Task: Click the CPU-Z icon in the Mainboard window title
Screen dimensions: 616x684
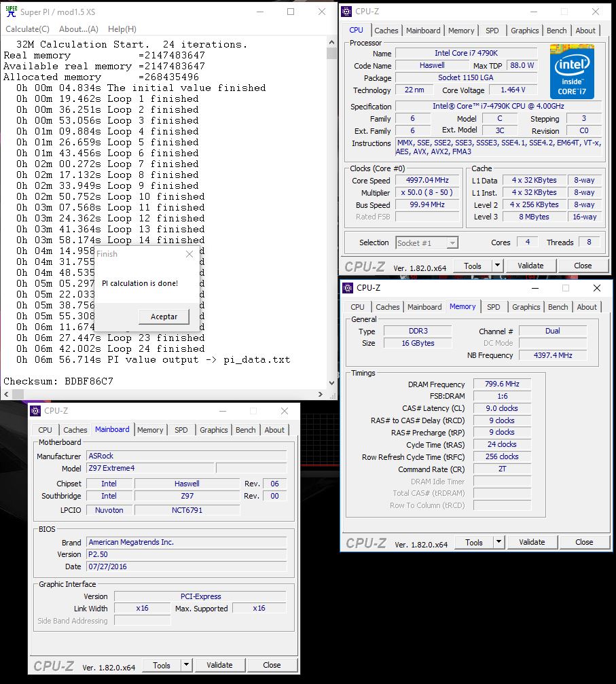Action: coord(35,411)
